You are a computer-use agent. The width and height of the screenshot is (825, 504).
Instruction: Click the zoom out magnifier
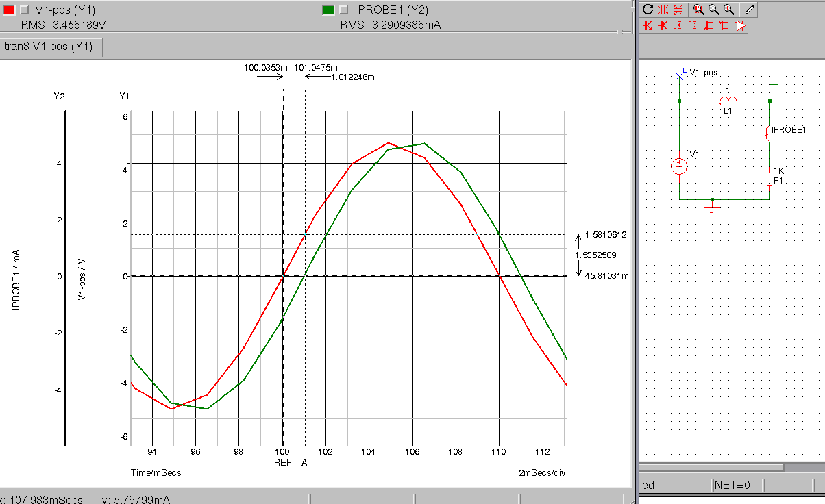(x=713, y=10)
